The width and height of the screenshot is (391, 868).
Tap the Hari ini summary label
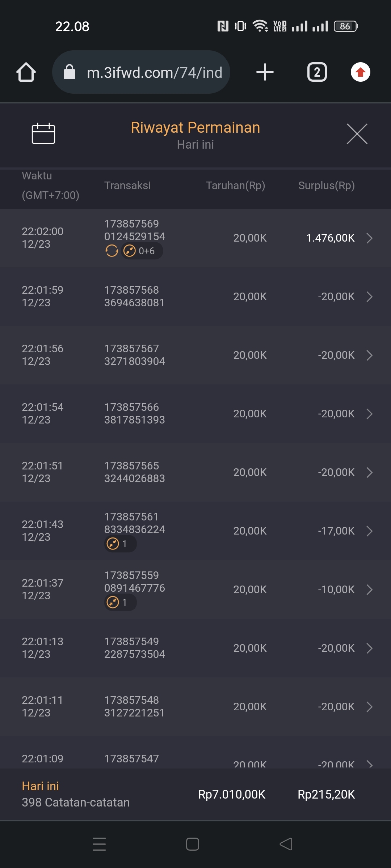click(41, 786)
